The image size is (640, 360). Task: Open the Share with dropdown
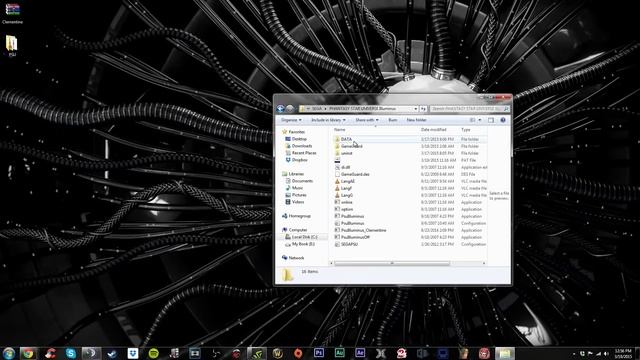(367, 120)
